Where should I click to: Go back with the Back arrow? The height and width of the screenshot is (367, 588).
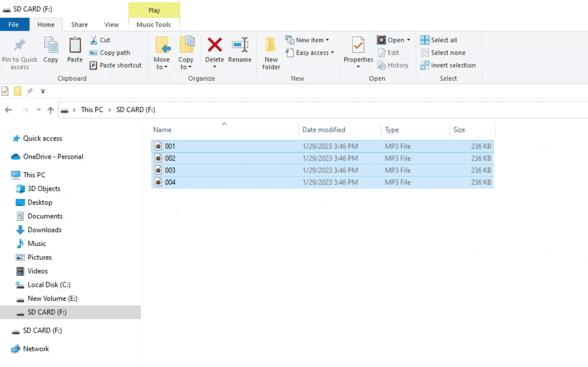click(8, 110)
